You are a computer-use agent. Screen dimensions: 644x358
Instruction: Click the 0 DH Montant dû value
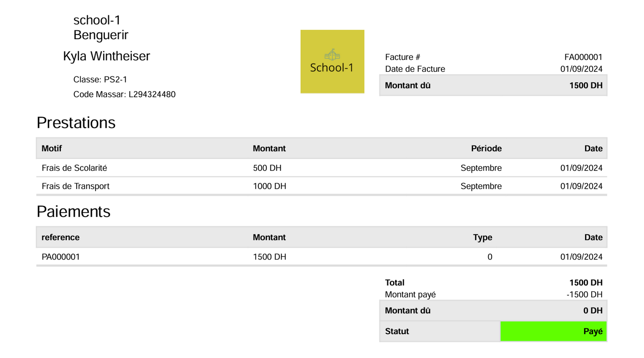593,311
